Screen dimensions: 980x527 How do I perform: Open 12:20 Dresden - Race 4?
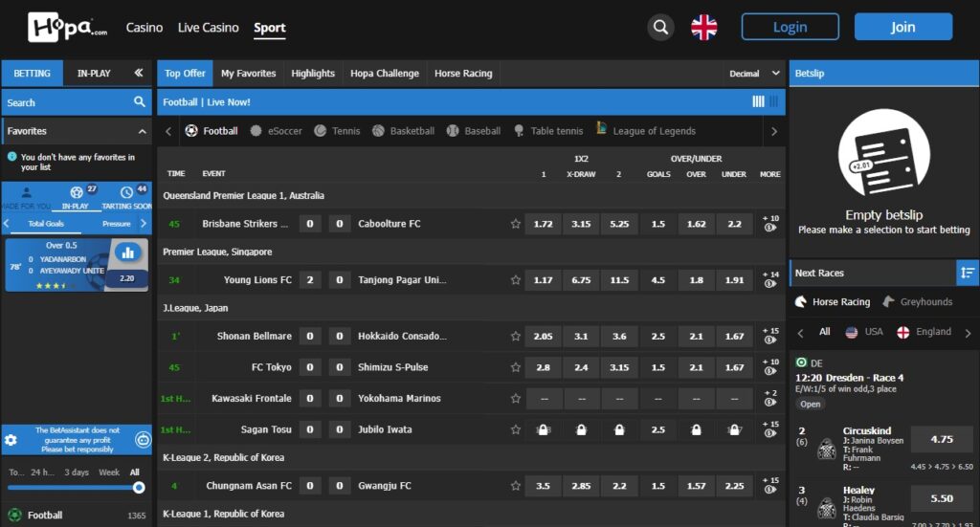coord(849,378)
